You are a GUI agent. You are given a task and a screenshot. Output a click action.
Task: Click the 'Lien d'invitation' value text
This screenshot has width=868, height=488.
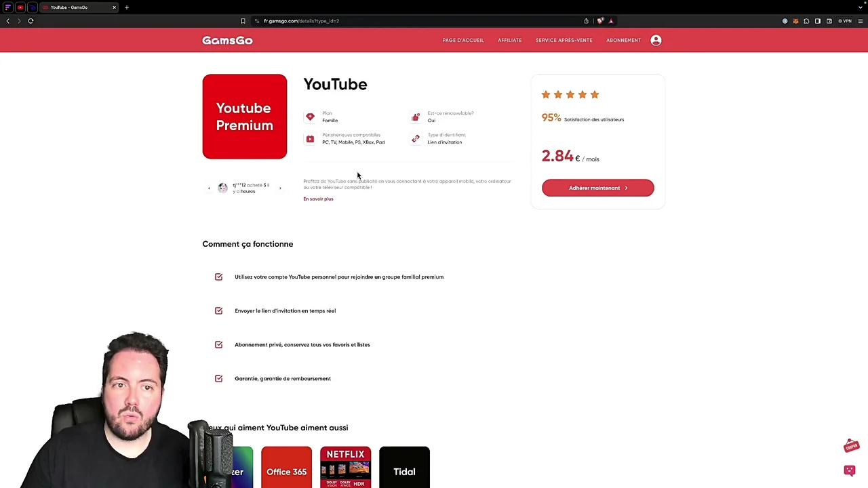coord(445,142)
